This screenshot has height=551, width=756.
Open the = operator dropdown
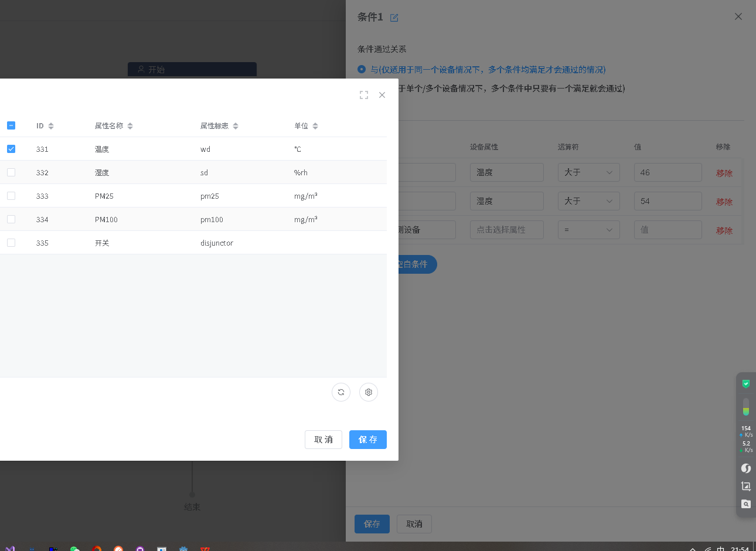(x=588, y=230)
